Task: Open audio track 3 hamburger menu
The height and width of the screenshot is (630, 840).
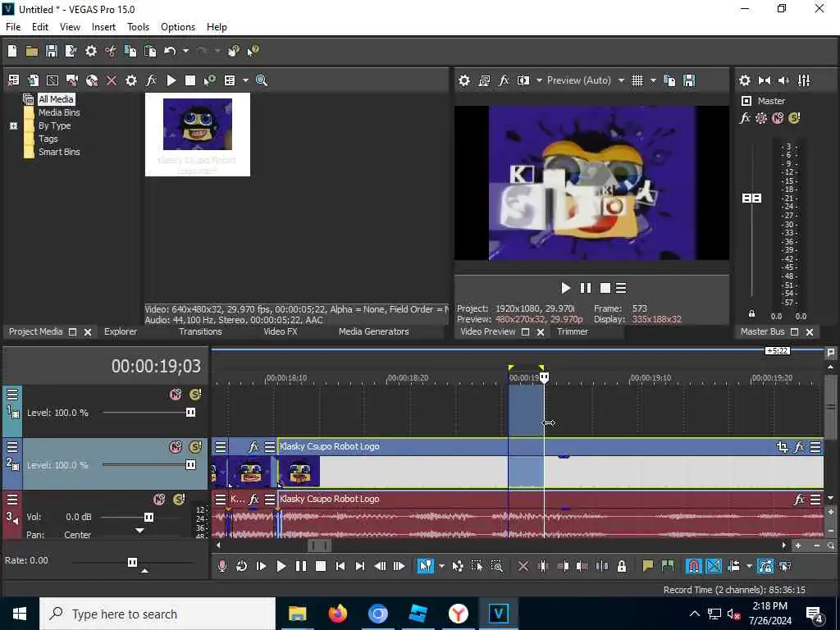Action: coord(12,500)
